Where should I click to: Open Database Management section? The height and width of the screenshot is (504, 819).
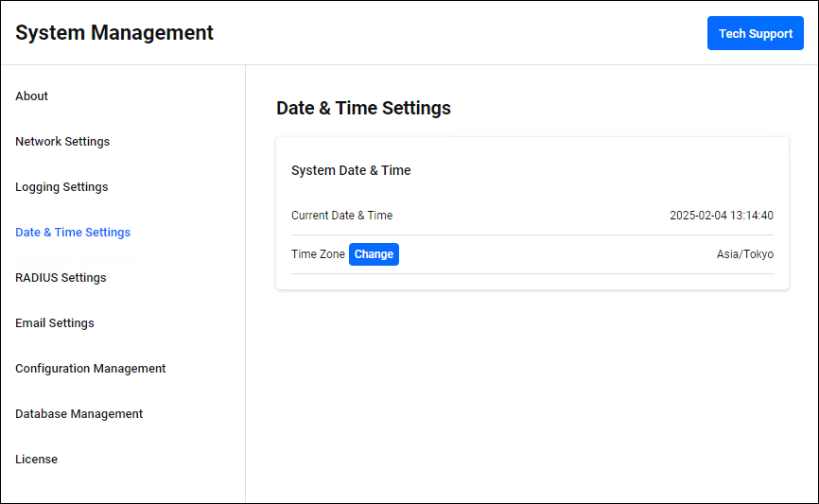pos(79,414)
